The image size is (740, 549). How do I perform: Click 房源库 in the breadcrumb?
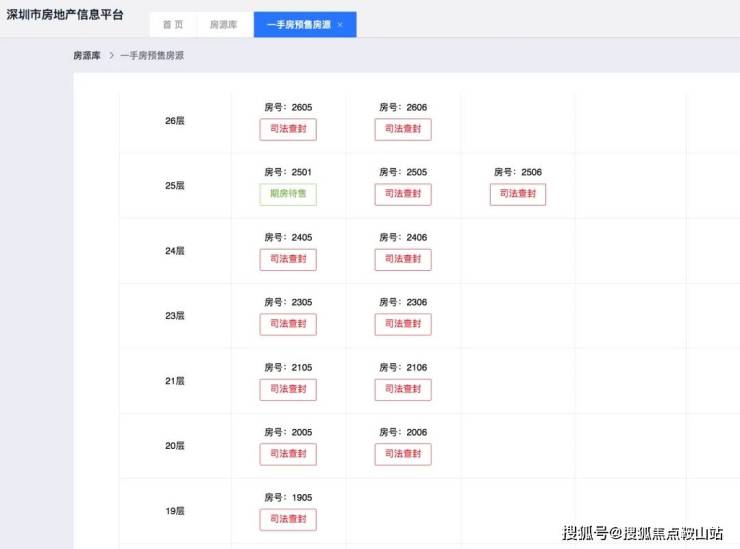(x=87, y=56)
